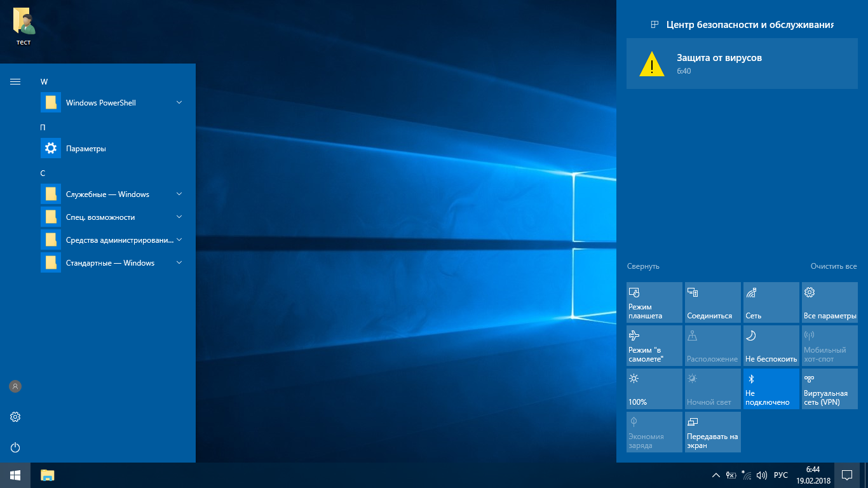868x488 pixels.
Task: Toggle the Мобильный хот-спот tile
Action: (x=830, y=346)
